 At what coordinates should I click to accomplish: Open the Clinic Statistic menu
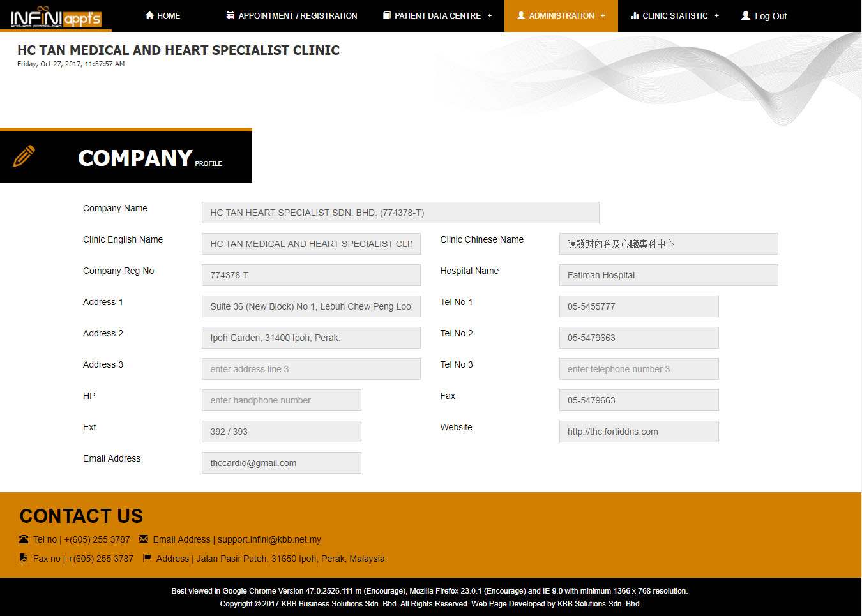point(675,15)
